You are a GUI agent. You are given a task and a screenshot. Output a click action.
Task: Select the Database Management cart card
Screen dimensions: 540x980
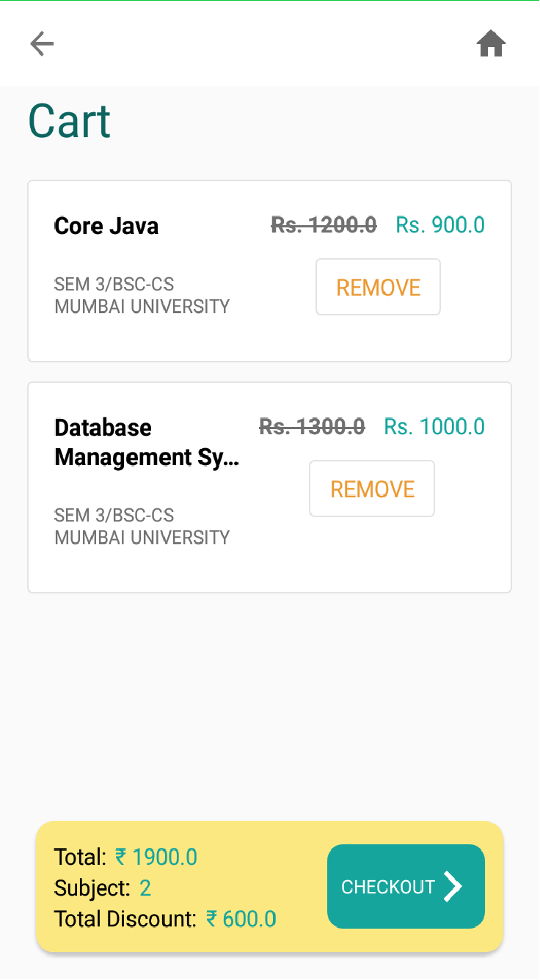point(269,487)
